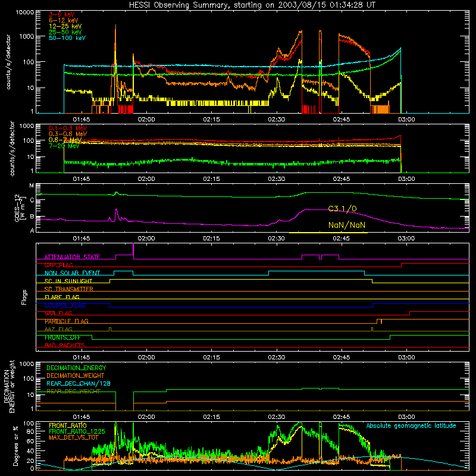Click the 10000 tick label on top panel
Image resolution: width=476 pixels, height=476 pixels.
25,12
